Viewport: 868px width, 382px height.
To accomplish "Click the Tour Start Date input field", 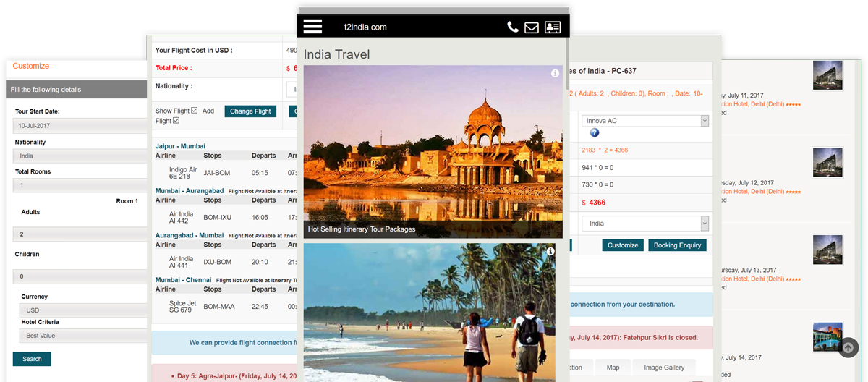I will point(80,126).
